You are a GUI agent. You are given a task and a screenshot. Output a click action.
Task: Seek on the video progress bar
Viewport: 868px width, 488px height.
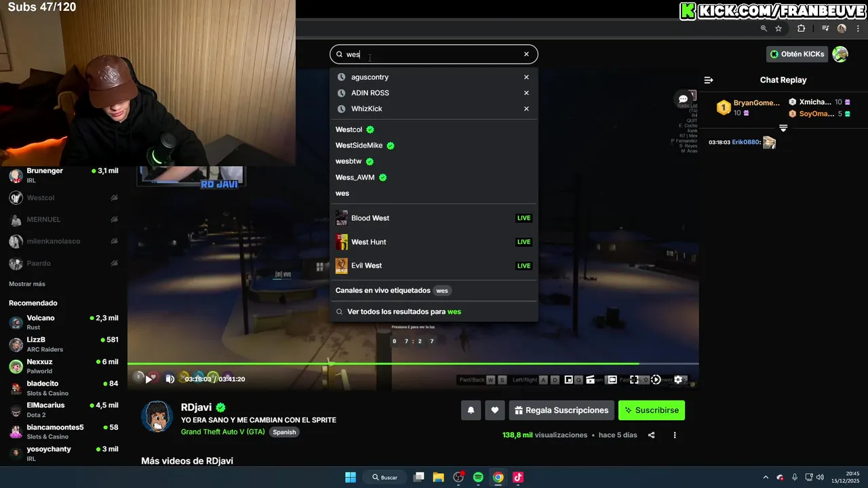[x=413, y=364]
